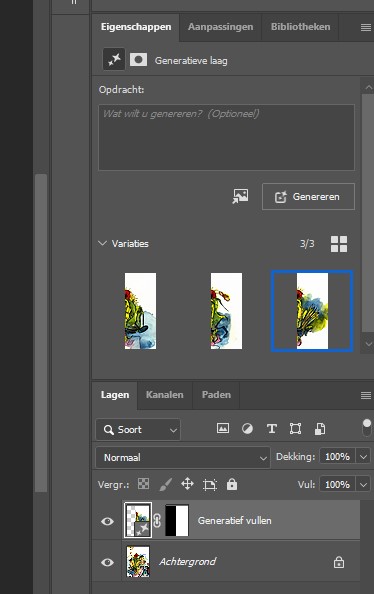Viewport: 374px width, 594px height.
Task: Open the Normaal blend mode dropdown
Action: (x=183, y=458)
